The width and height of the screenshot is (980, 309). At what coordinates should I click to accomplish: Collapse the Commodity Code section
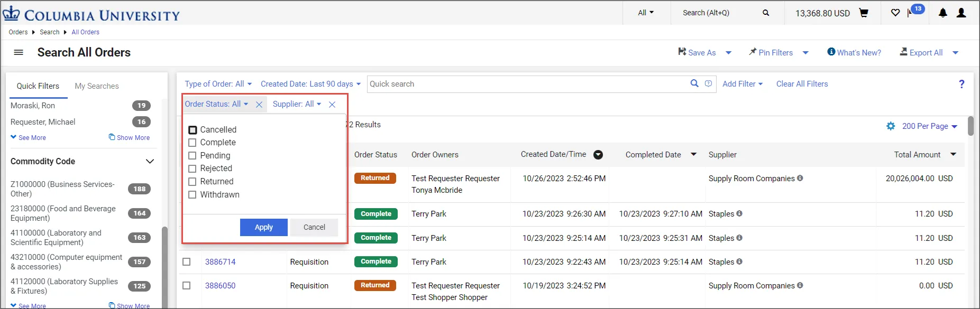[x=150, y=161]
